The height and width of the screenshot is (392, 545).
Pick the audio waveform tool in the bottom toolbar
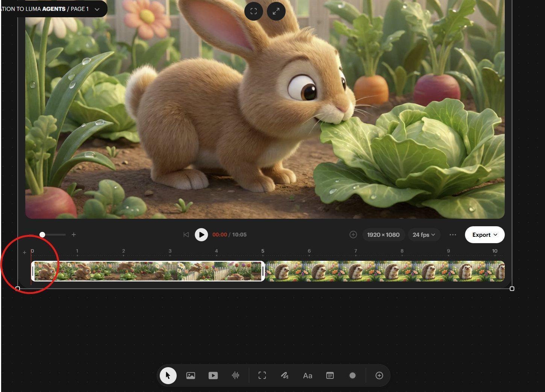coord(236,375)
